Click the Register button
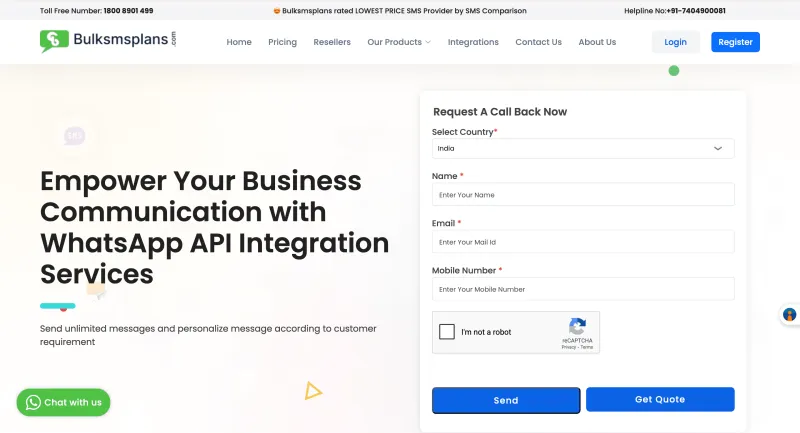 pos(735,42)
